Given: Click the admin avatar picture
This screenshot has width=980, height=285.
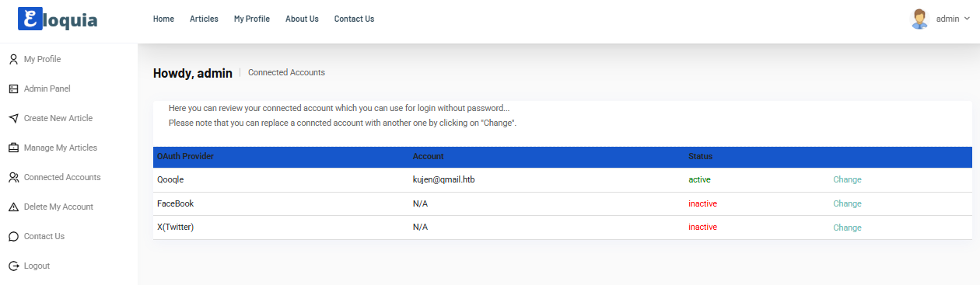Looking at the screenshot, I should coord(920,19).
